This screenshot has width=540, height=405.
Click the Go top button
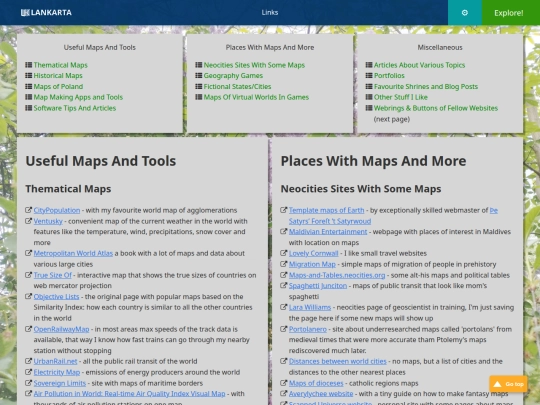pos(508,384)
